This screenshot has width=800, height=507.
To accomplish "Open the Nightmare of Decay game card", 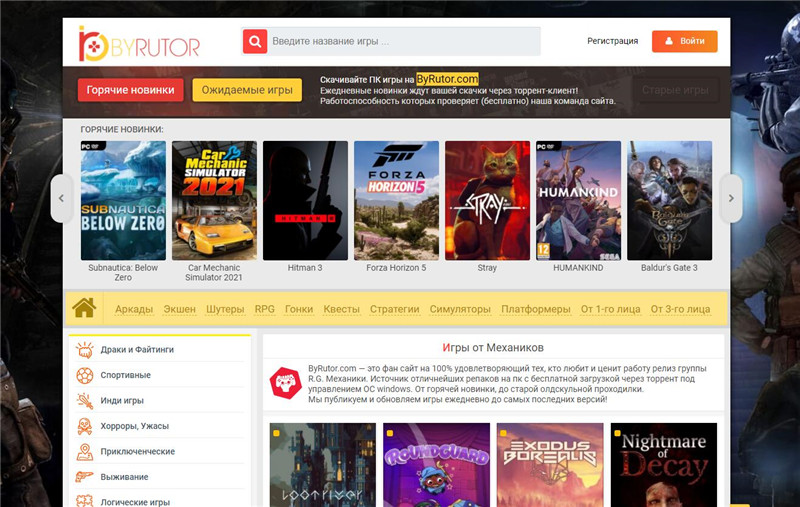I will pyautogui.click(x=664, y=465).
